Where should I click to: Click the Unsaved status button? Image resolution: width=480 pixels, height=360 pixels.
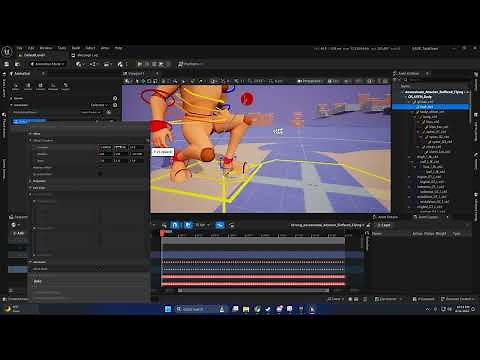(x=424, y=299)
